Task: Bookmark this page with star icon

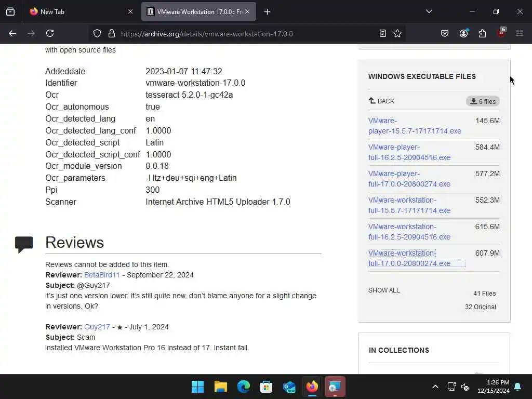Action: pos(397,33)
